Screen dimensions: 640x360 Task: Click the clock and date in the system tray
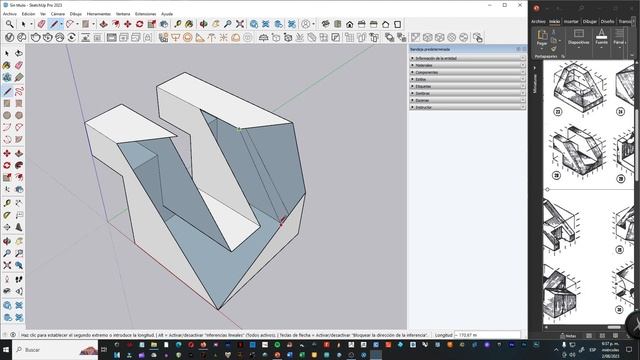[610, 350]
